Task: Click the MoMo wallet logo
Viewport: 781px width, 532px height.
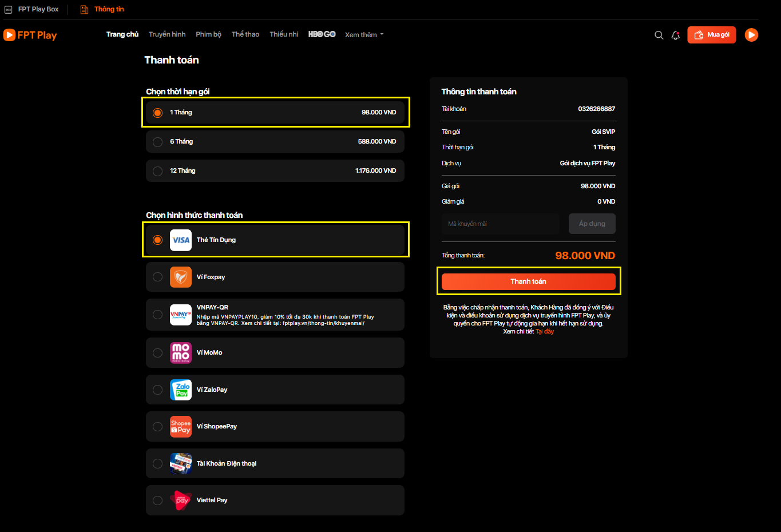Action: [x=181, y=353]
